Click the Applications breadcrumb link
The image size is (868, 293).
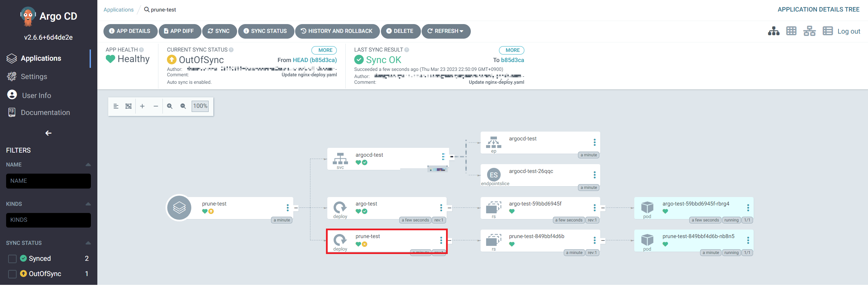(x=118, y=9)
